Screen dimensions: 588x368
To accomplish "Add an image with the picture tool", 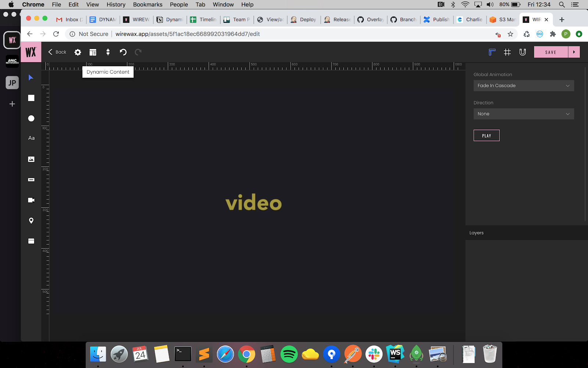I will (31, 159).
